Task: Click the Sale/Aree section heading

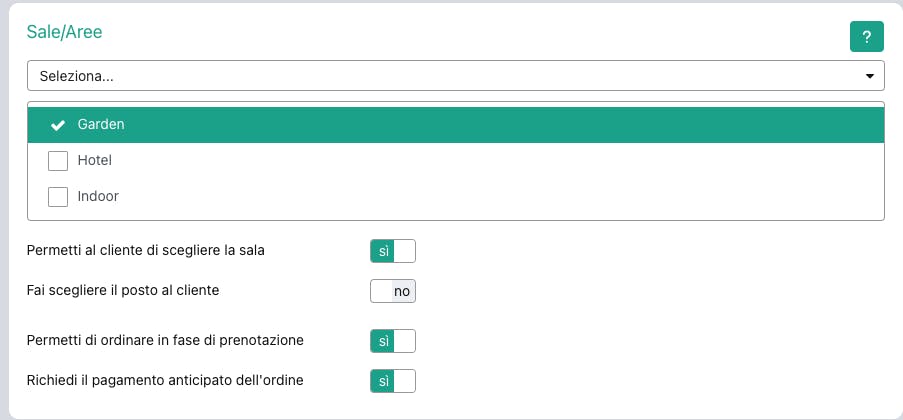Action: (x=64, y=32)
